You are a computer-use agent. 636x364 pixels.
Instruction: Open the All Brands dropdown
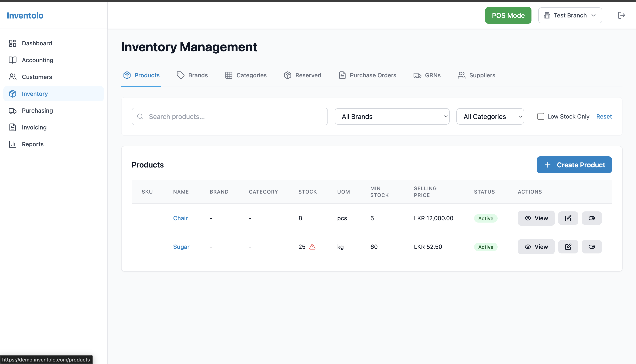click(392, 116)
